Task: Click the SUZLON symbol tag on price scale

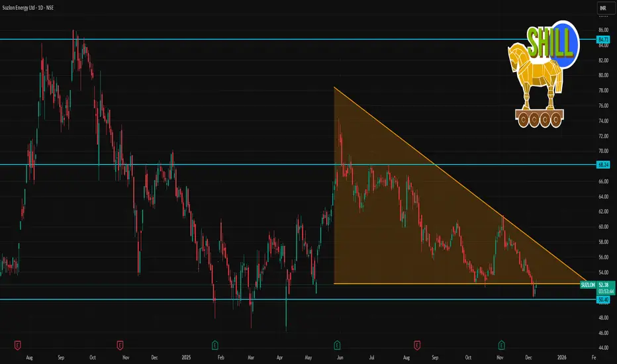Action: [x=588, y=285]
